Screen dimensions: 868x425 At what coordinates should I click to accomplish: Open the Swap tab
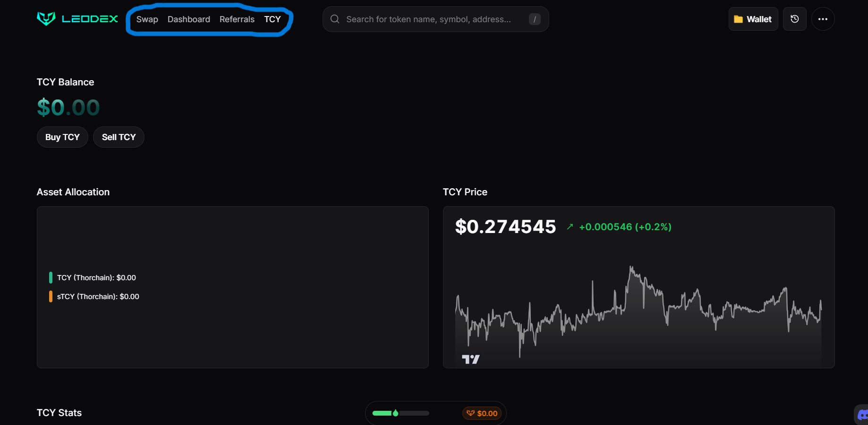(x=147, y=19)
